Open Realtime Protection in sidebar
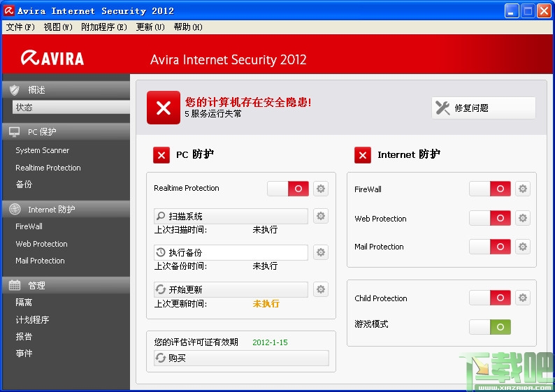 pyautogui.click(x=48, y=168)
